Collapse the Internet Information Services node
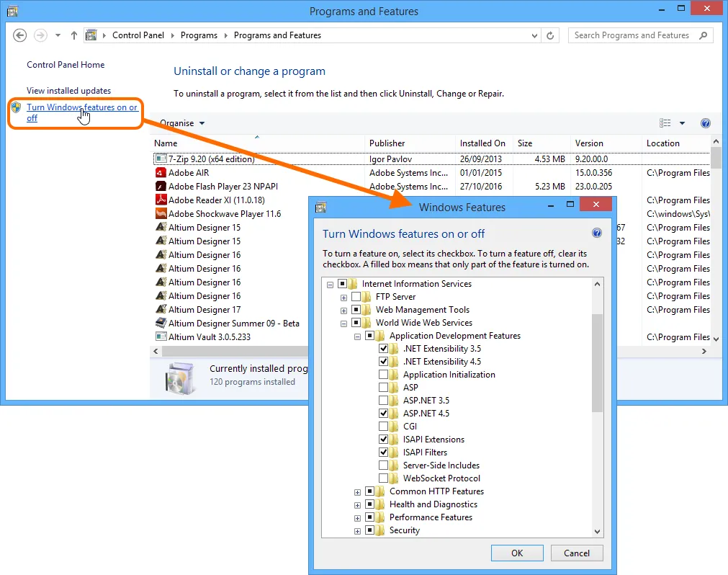Screen dimensions: 728x575 [x=330, y=285]
